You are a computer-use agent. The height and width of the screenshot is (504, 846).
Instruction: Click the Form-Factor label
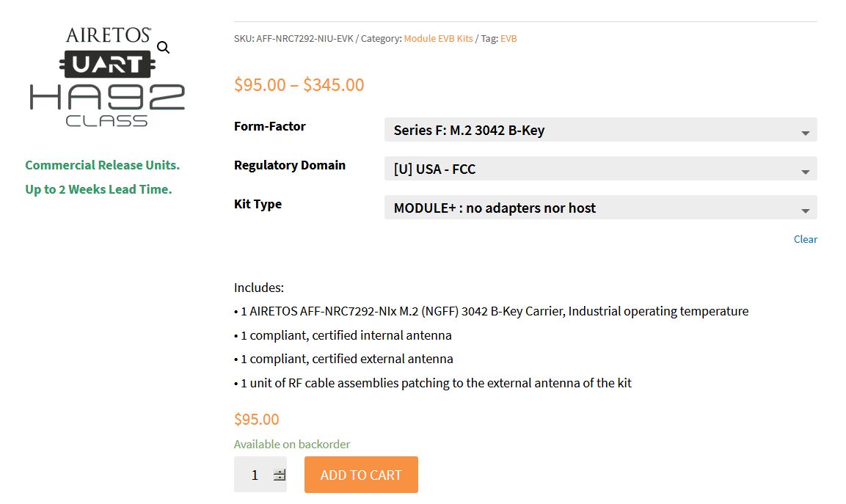[270, 126]
